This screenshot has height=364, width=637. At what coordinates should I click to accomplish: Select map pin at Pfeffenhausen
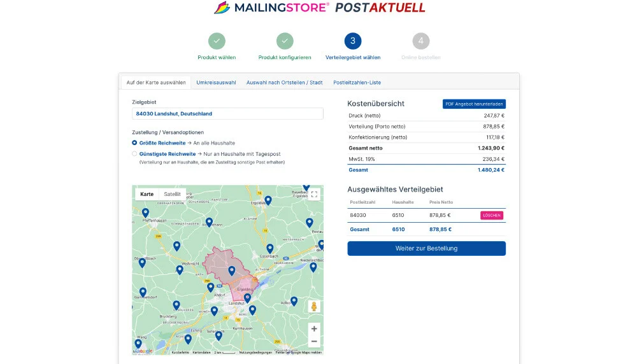pyautogui.click(x=145, y=213)
